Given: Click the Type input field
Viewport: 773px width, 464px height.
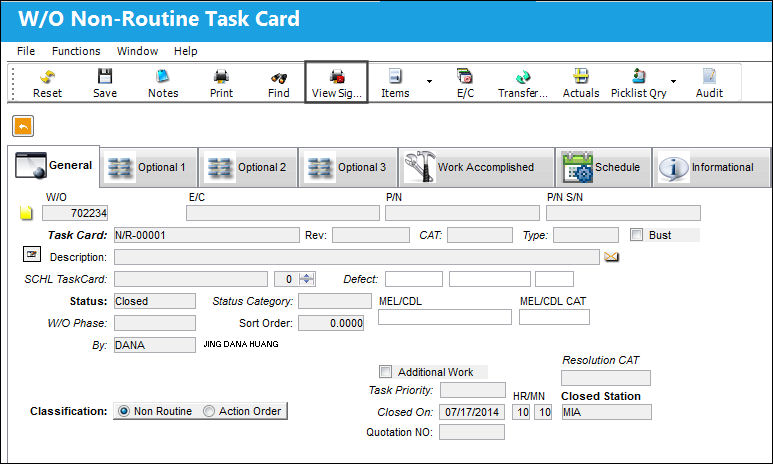Looking at the screenshot, I should click(x=586, y=235).
